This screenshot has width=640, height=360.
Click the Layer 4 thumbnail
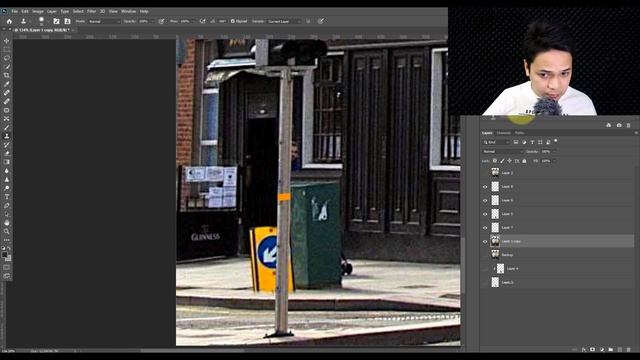(x=500, y=269)
